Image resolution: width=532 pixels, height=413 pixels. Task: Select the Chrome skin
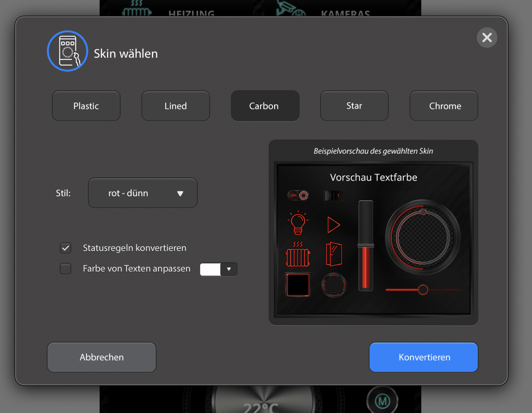coord(444,106)
